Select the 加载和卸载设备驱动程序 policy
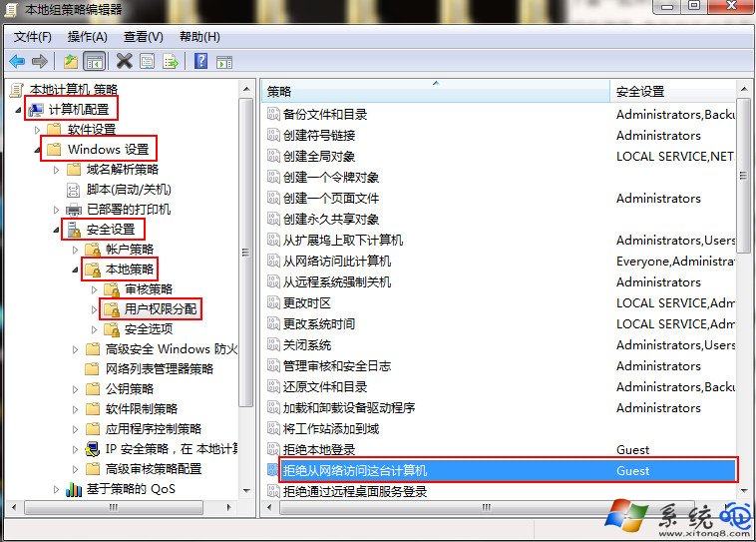The image size is (756, 542). [x=349, y=408]
